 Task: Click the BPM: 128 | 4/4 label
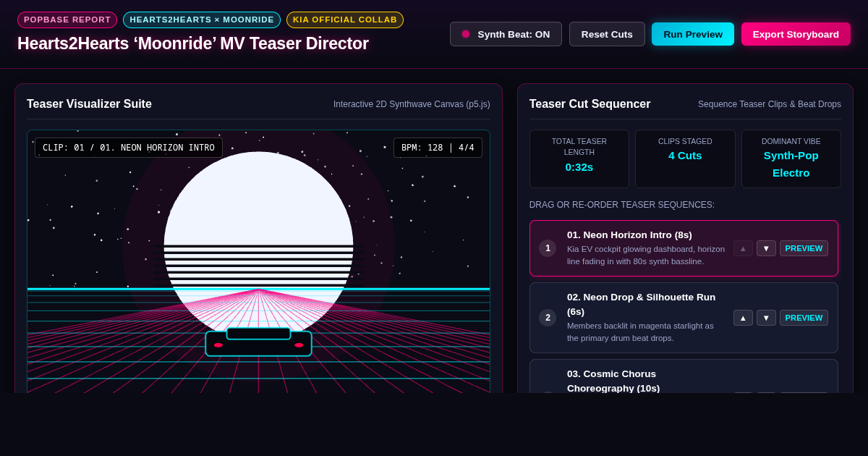click(438, 148)
